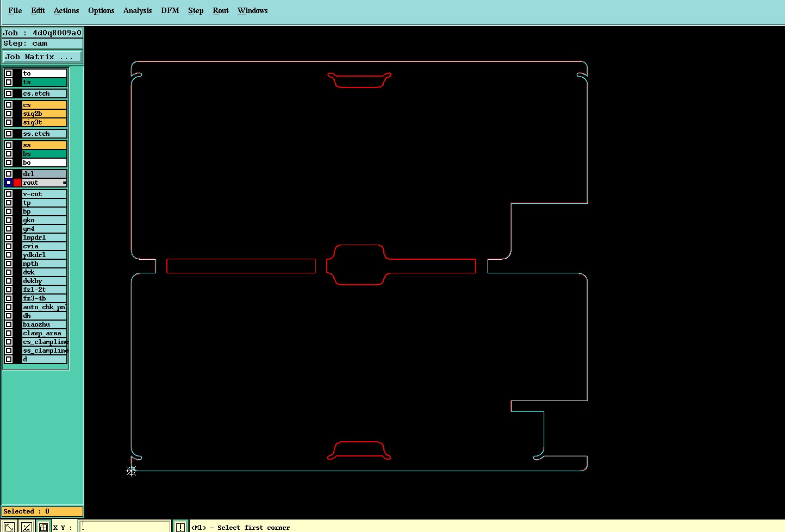Viewport: 785px width, 532px height.
Task: Toggle the drl layer display checkbox
Action: (x=9, y=174)
